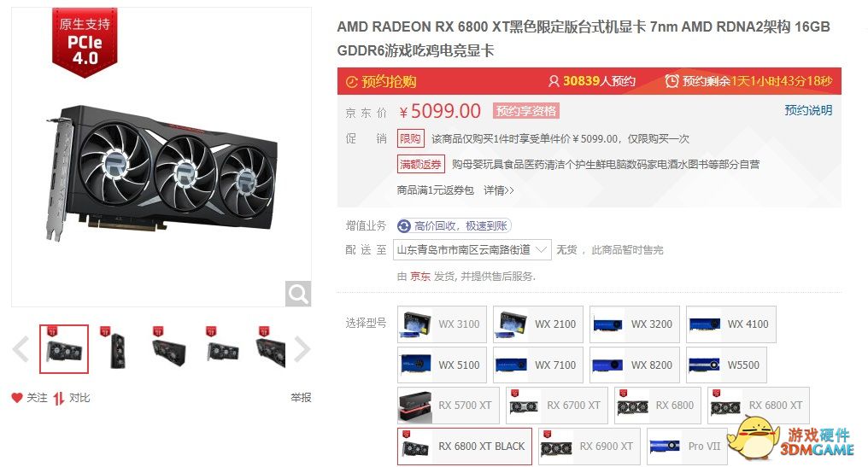Image resolution: width=868 pixels, height=467 pixels.
Task: Select the second product thumbnail image
Action: coord(116,349)
